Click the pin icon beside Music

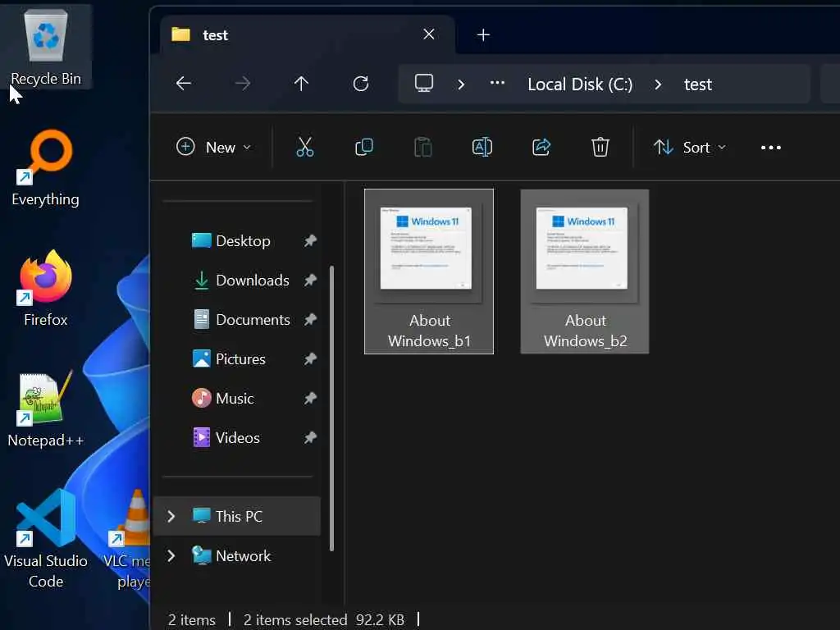(310, 399)
